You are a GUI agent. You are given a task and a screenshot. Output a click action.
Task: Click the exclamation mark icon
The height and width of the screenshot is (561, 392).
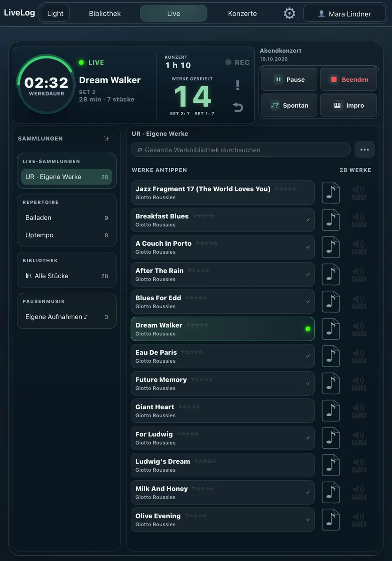pyautogui.click(x=237, y=85)
